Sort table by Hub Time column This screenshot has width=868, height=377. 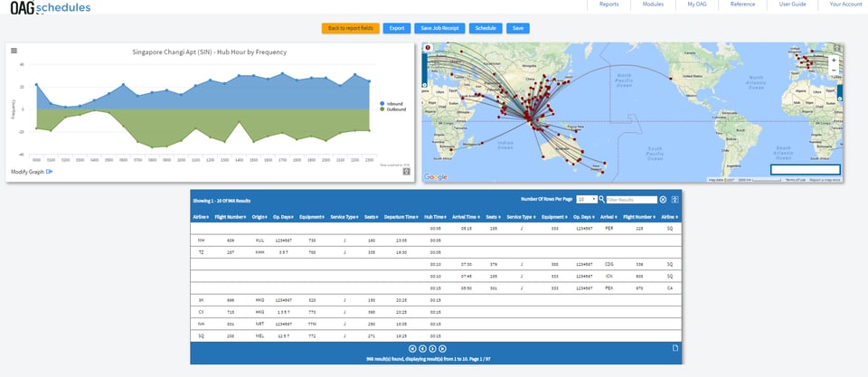(x=436, y=218)
